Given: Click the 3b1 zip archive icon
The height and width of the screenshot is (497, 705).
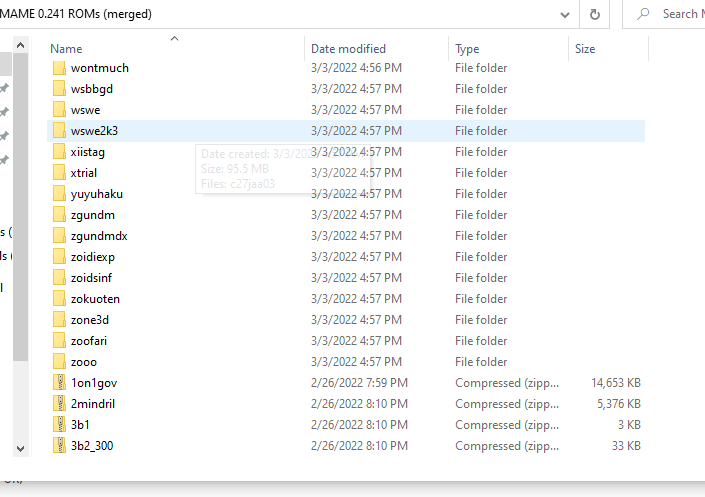Looking at the screenshot, I should tap(59, 425).
